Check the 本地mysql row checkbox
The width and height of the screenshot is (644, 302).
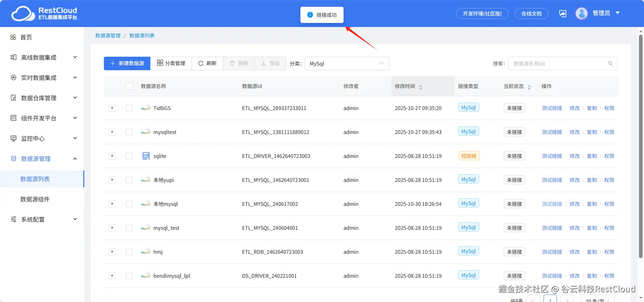click(129, 204)
